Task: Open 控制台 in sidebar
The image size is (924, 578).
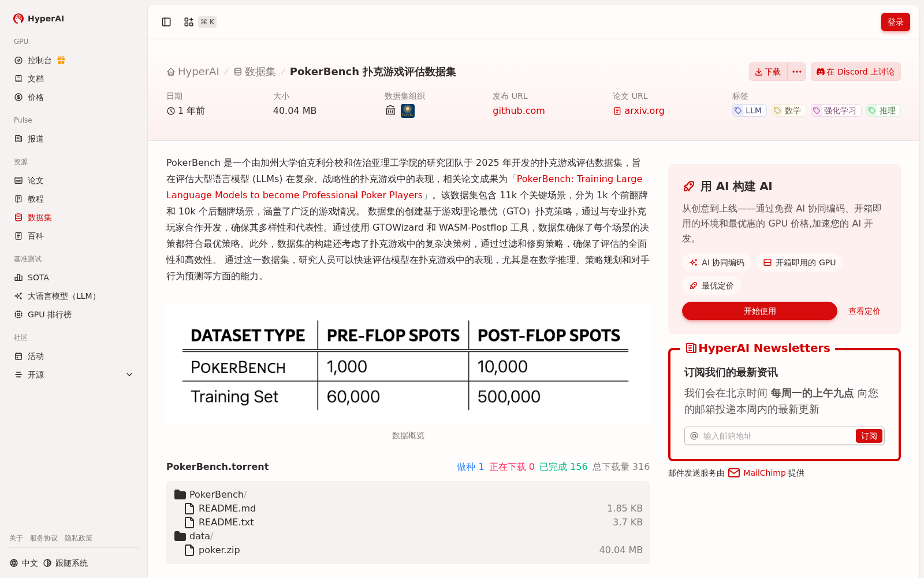Action: click(x=39, y=60)
